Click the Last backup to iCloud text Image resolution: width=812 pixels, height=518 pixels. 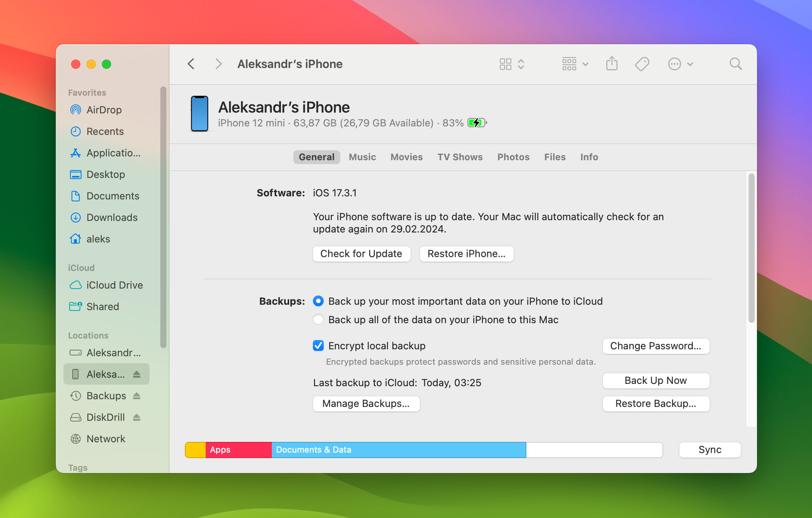(397, 383)
